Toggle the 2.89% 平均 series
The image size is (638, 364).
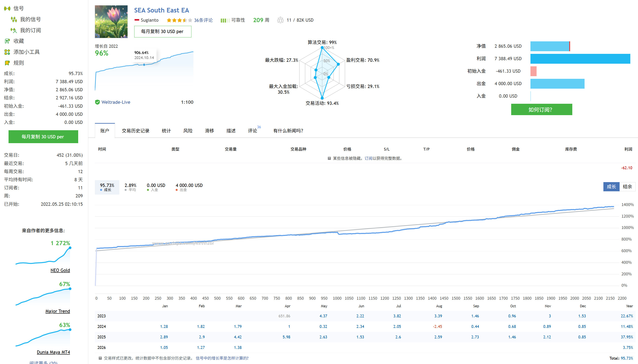click(x=130, y=187)
